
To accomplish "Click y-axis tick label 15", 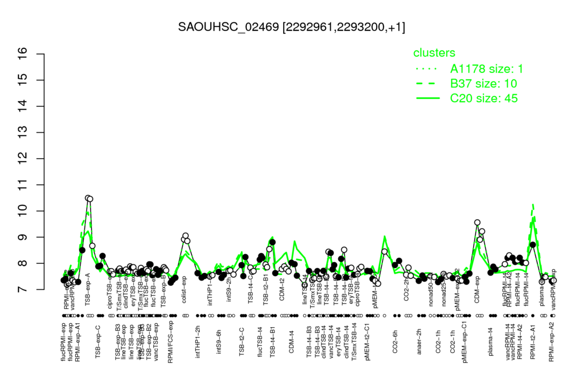I will (22, 80).
